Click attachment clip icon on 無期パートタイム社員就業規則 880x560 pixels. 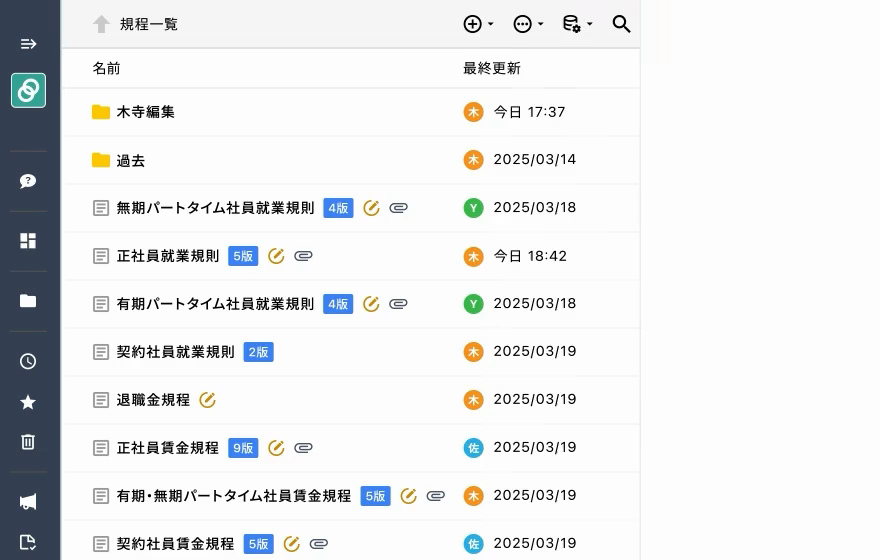(398, 208)
